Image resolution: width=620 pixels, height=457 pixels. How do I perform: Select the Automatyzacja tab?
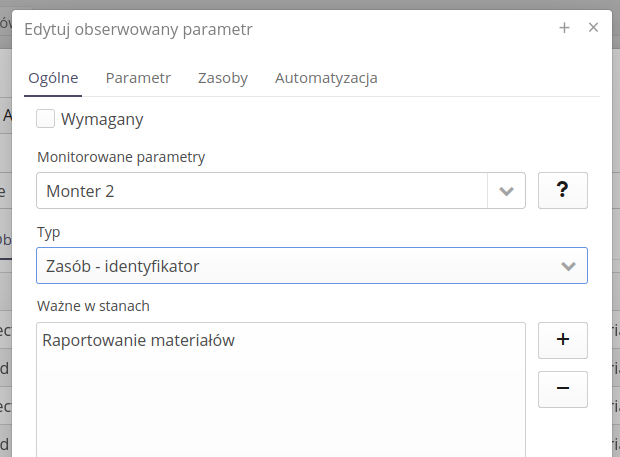point(326,78)
